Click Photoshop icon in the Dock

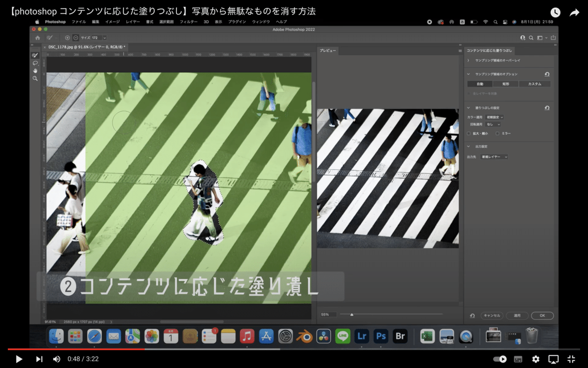381,336
